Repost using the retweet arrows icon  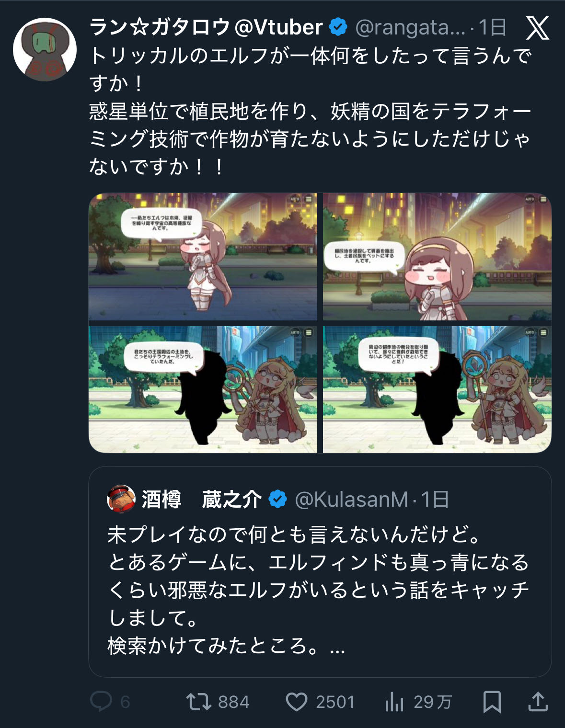pyautogui.click(x=198, y=702)
